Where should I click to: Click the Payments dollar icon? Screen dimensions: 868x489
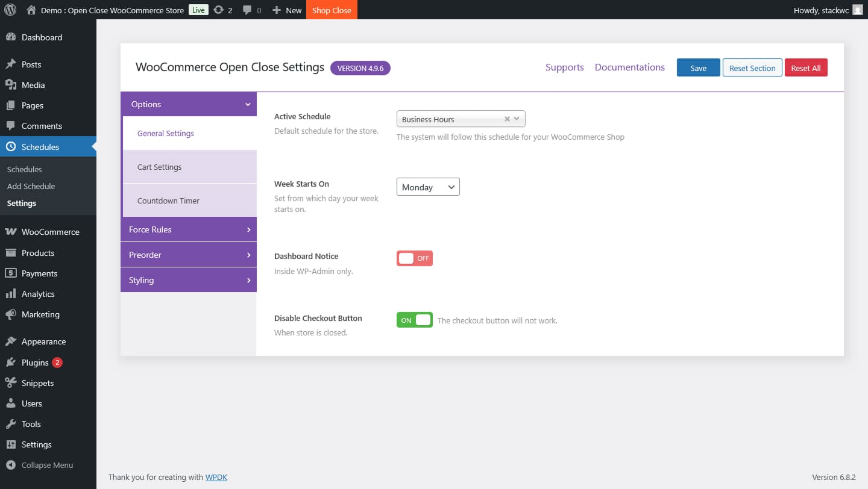10,273
